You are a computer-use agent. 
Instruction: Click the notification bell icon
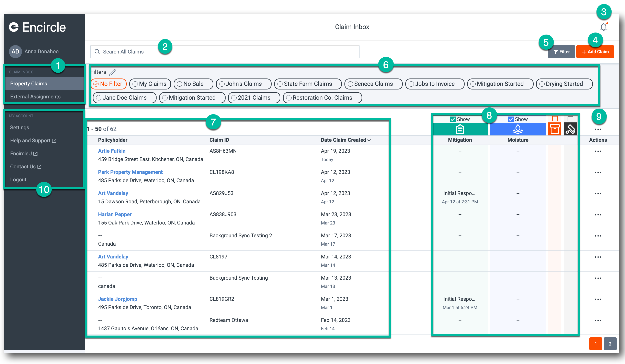(603, 27)
